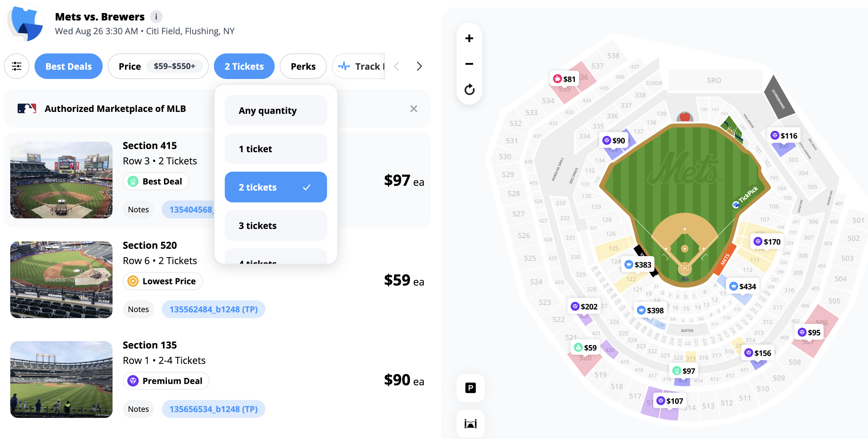Viewport: 868px width, 439px height.
Task: Show parking with the P icon
Action: [x=470, y=388]
